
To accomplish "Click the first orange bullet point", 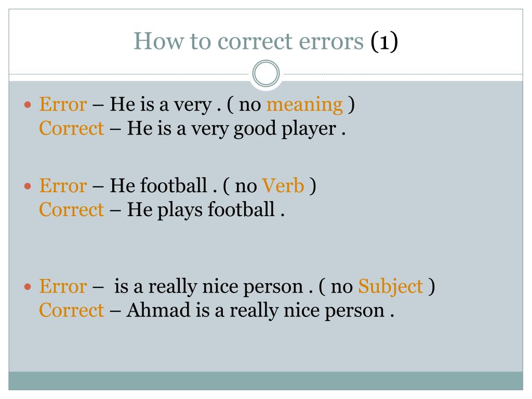I will (x=28, y=104).
